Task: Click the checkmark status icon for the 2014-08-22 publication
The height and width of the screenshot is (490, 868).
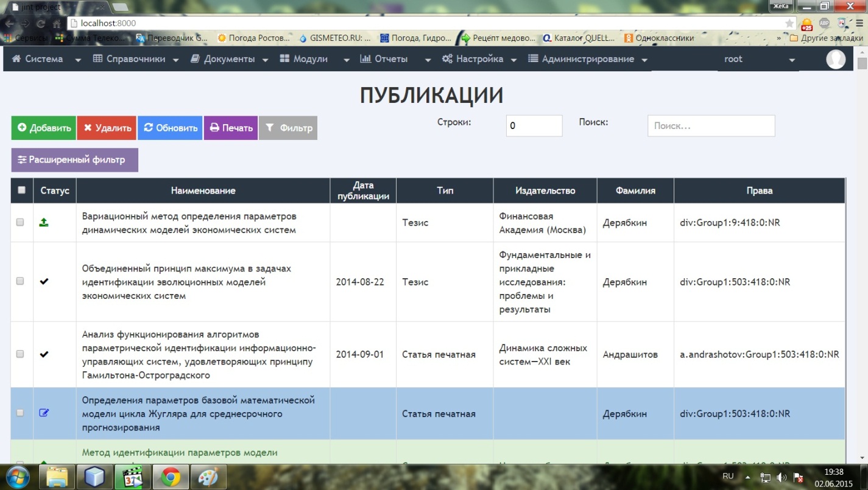Action: [44, 282]
